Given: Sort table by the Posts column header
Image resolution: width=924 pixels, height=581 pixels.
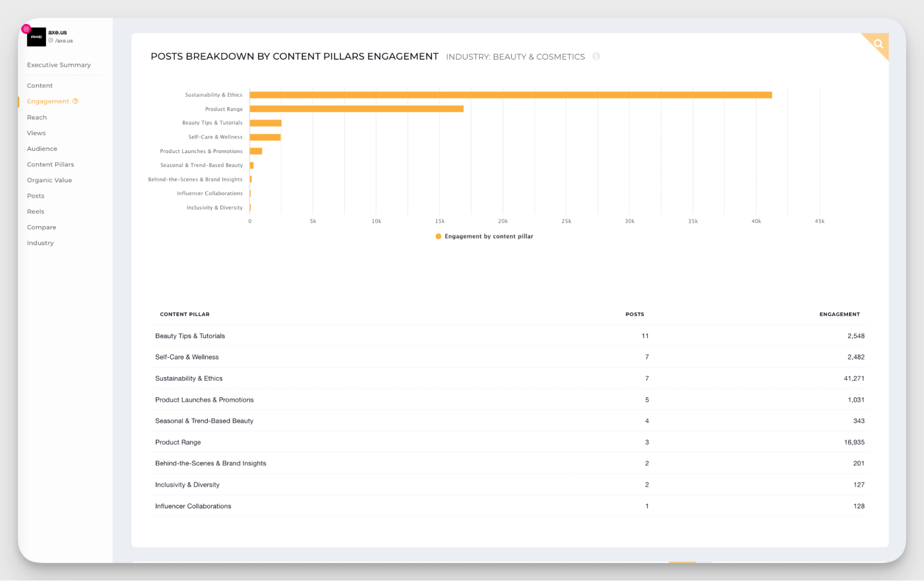Looking at the screenshot, I should pyautogui.click(x=635, y=314).
